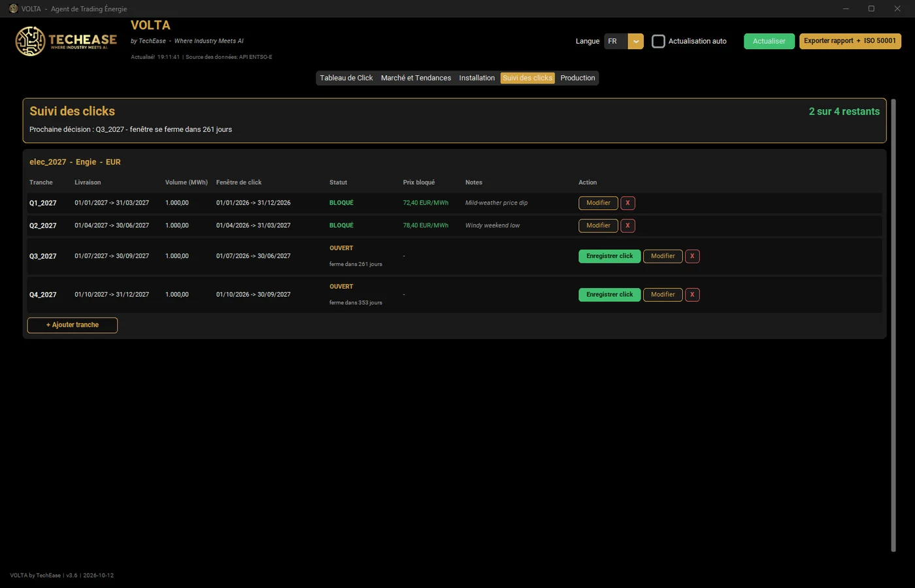Click the '2 sur 4 restants' counter
The width and height of the screenshot is (915, 588).
tap(844, 112)
